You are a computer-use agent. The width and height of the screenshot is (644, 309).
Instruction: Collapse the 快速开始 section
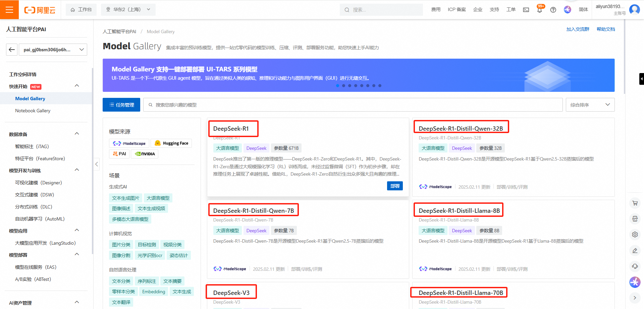click(77, 86)
